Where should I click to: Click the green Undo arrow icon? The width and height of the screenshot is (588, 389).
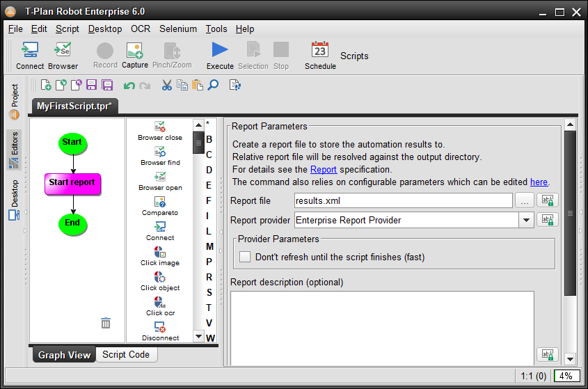click(x=129, y=85)
